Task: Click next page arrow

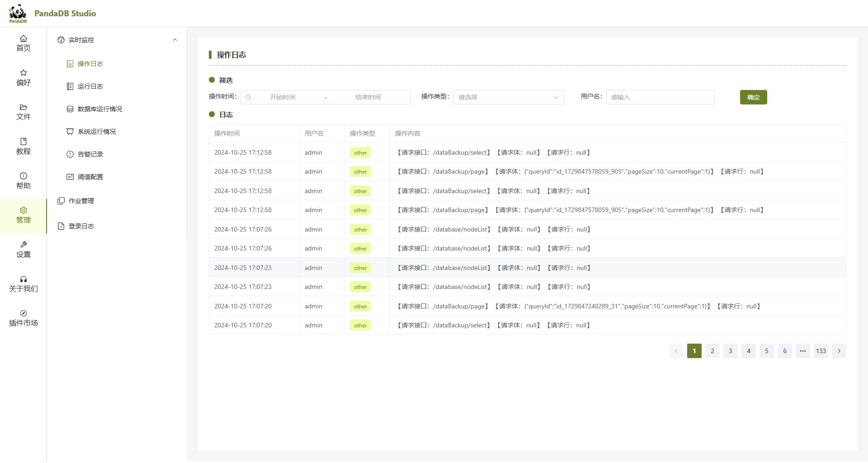Action: (x=839, y=351)
